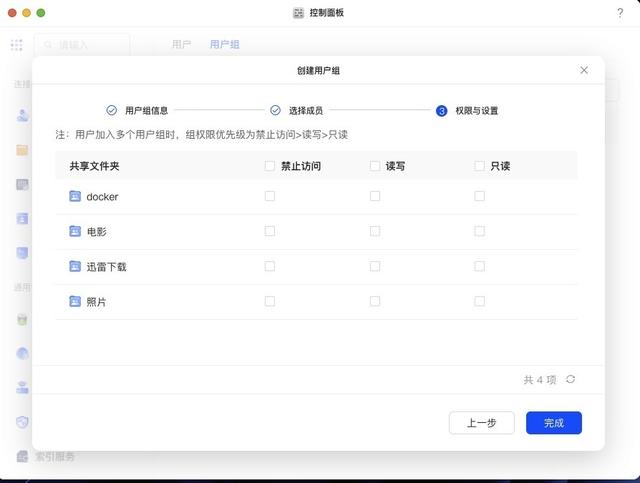The image size is (640, 483).
Task: Click the 上一步 button
Action: point(482,423)
